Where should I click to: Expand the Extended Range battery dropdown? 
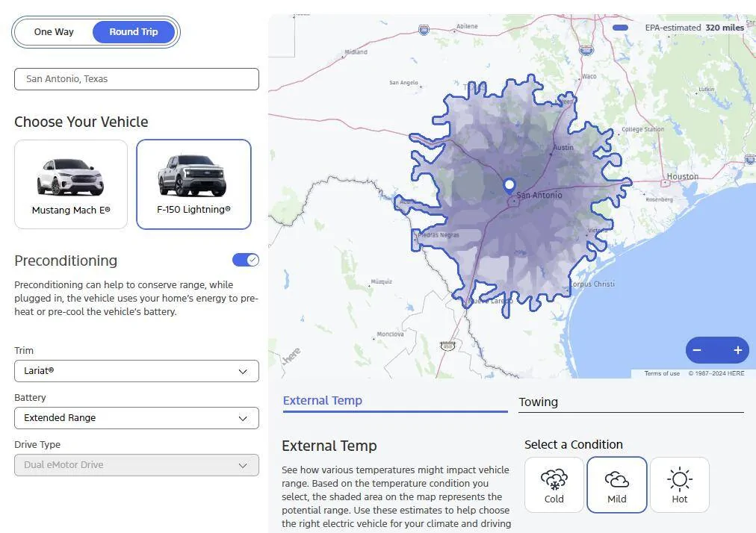(x=137, y=418)
